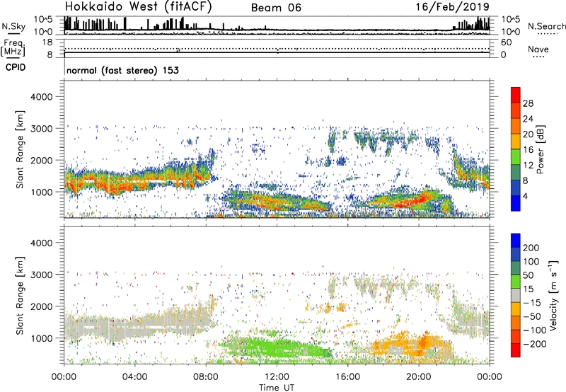Click the 'Time UT' axis title
The height and width of the screenshot is (392, 566).
277,387
